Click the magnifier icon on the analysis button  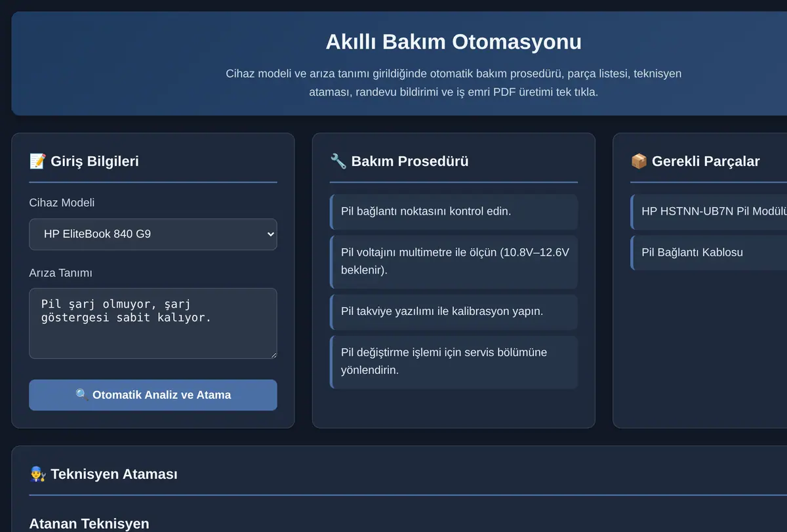tap(82, 395)
